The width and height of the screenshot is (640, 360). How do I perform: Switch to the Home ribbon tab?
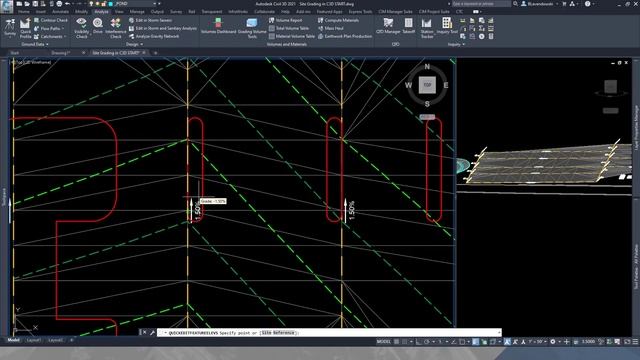[24, 12]
